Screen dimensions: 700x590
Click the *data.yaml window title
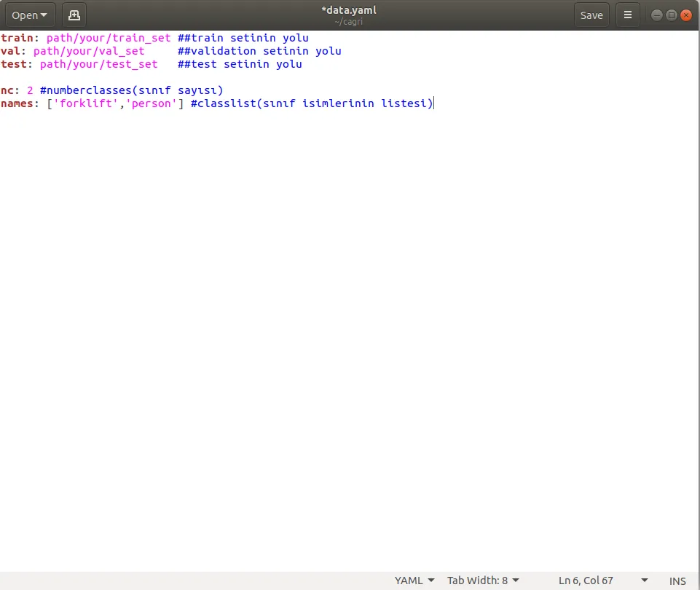point(348,10)
